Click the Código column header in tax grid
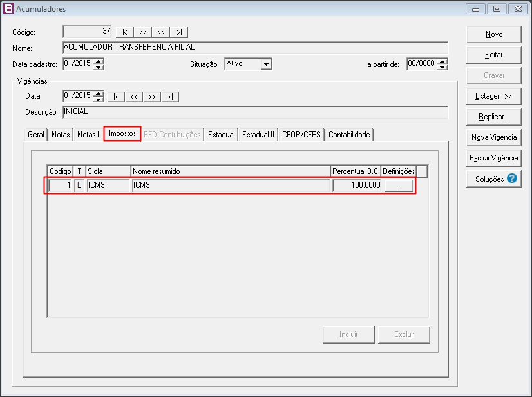 coord(60,171)
